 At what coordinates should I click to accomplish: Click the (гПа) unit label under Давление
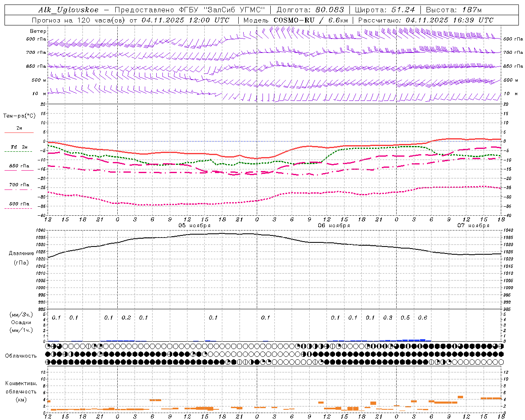click(x=21, y=262)
